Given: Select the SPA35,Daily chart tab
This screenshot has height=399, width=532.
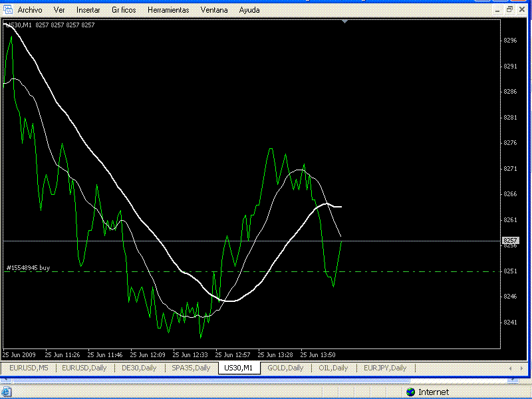Looking at the screenshot, I should click(x=190, y=368).
